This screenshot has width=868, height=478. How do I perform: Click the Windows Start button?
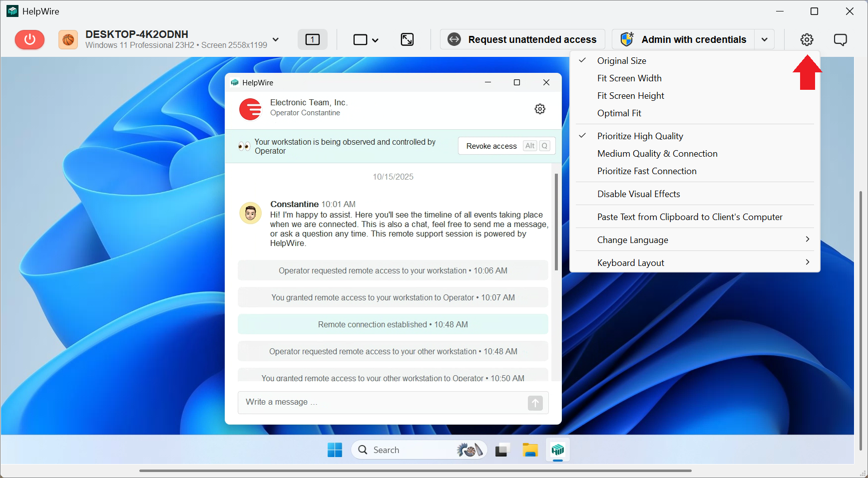tap(335, 450)
